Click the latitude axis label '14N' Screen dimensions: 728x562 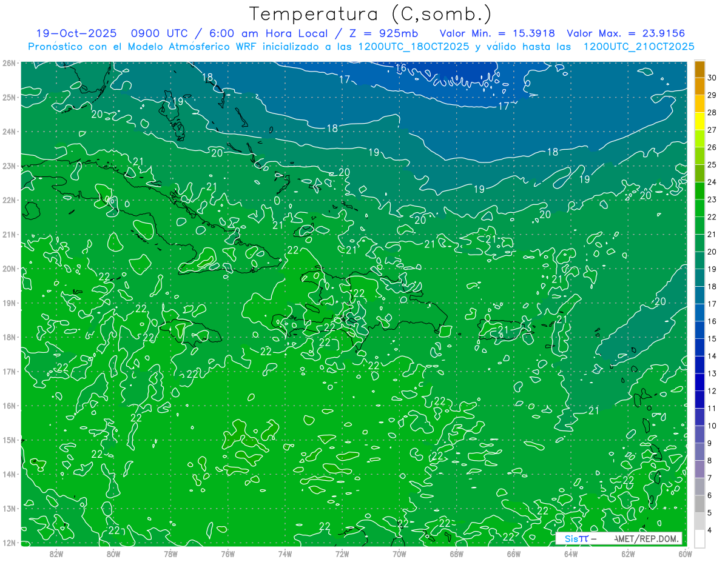point(8,474)
